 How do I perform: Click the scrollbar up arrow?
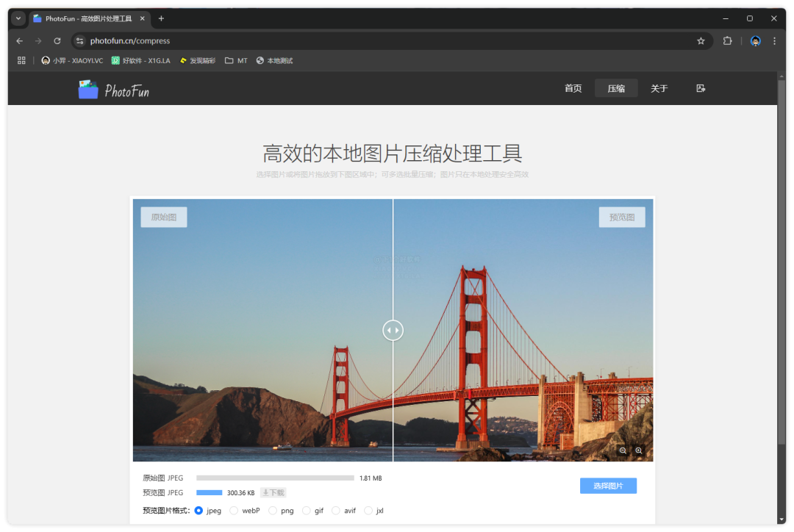782,76
